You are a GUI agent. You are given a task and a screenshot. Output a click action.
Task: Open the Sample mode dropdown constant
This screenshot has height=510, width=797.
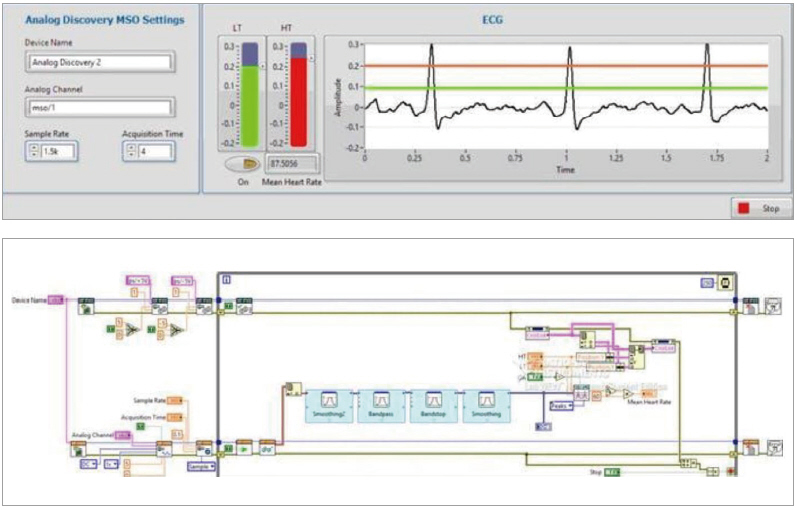(x=203, y=466)
